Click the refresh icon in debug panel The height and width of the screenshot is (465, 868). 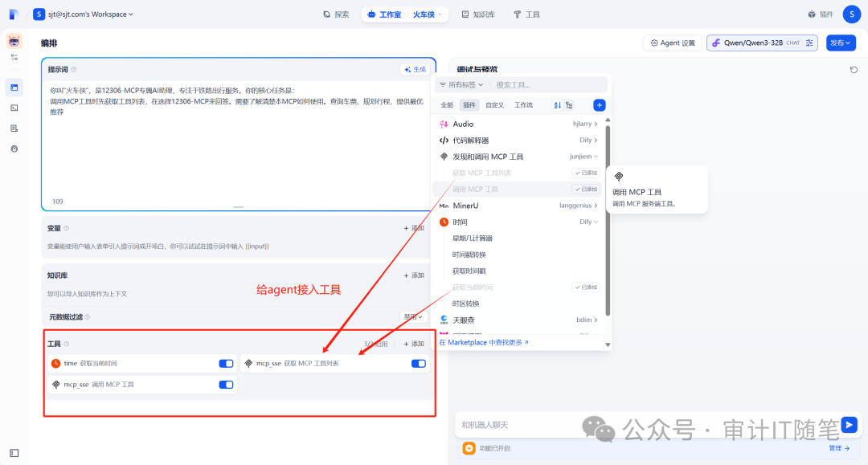(x=854, y=70)
